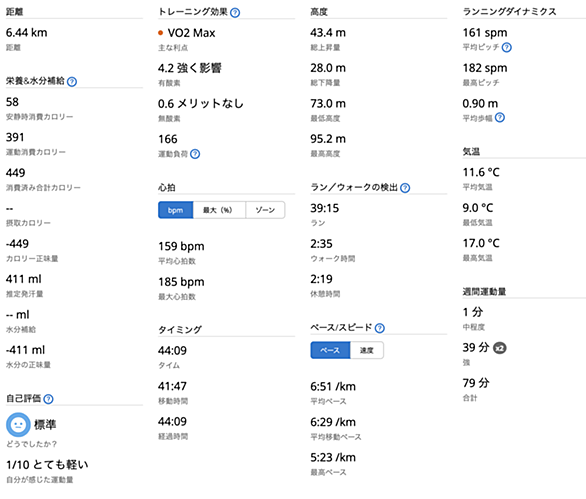The height and width of the screenshot is (499, 586).
Task: Open help icon next to 運動負荷
Action: pos(195,154)
